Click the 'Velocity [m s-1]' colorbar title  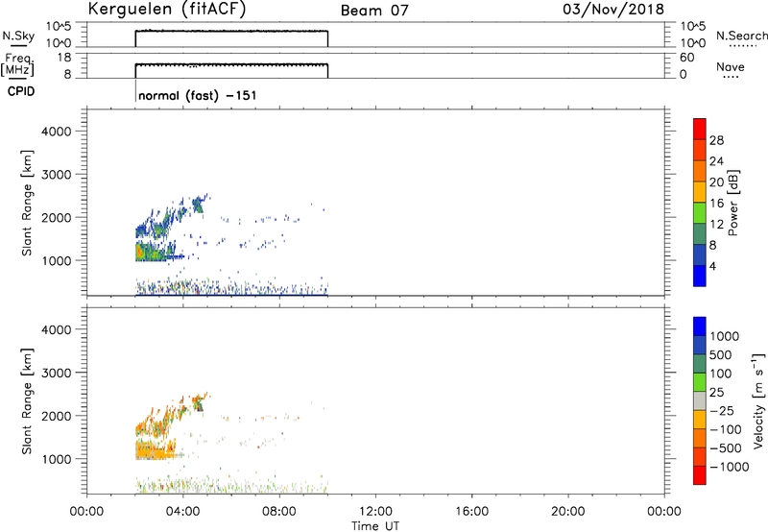758,400
